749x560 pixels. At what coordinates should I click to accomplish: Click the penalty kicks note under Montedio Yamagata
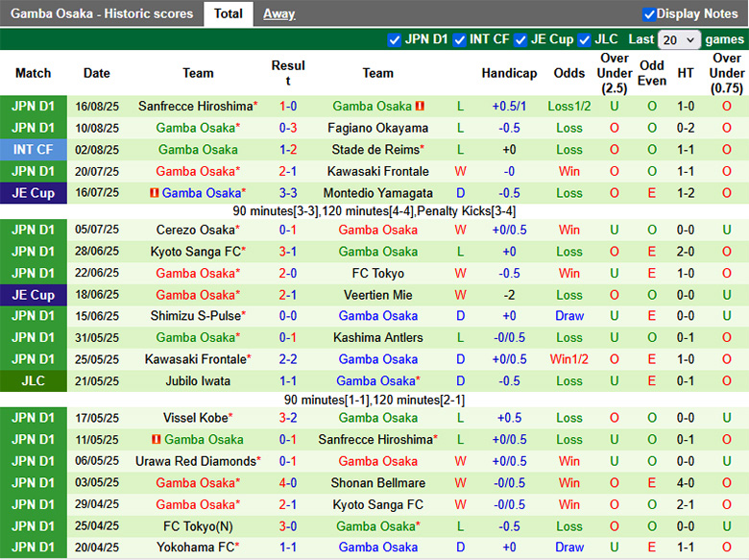(x=467, y=210)
